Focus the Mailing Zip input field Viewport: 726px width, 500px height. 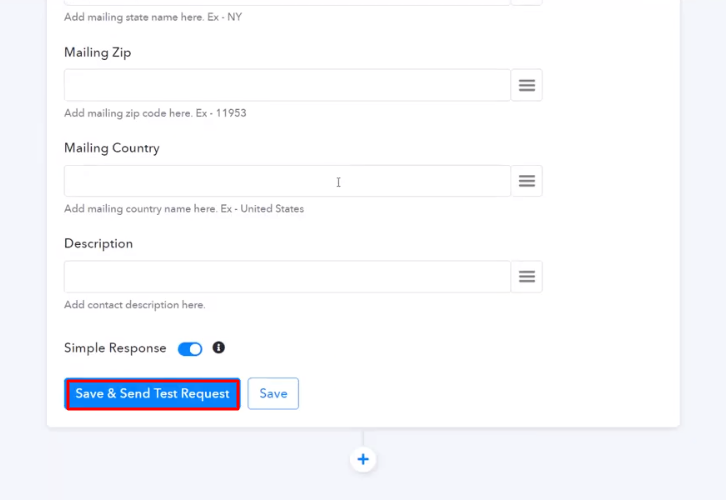coord(287,85)
